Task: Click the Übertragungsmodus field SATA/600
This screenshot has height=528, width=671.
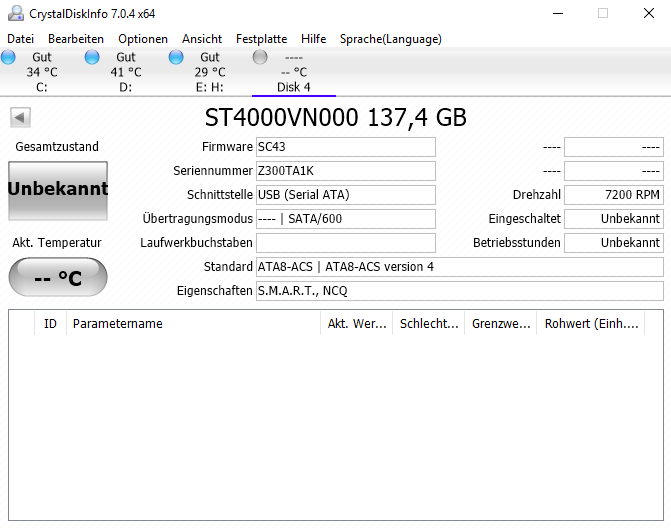Action: [x=346, y=219]
